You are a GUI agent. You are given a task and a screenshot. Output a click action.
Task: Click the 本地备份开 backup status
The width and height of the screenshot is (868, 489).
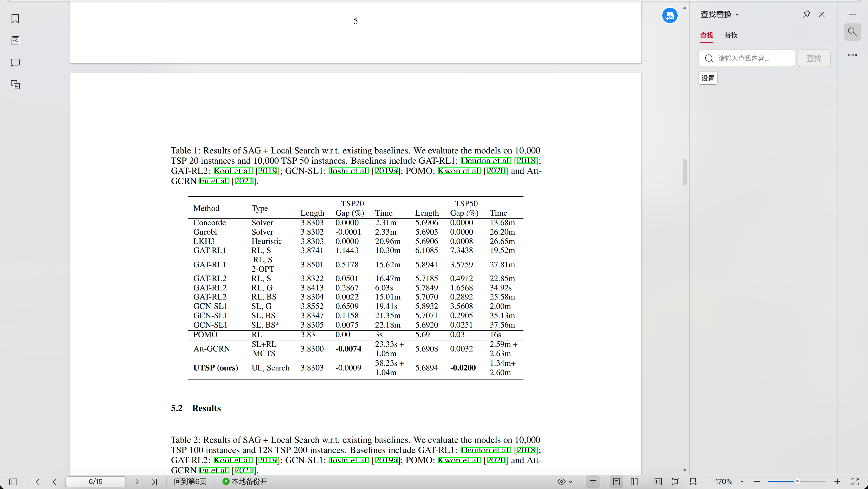[x=245, y=482]
